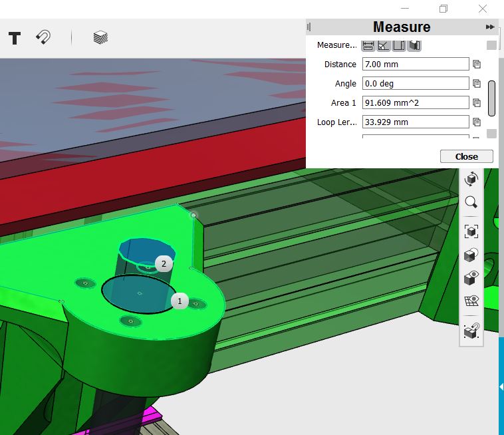Copy the Distance value to the clipboard
This screenshot has width=504, height=435.
(476, 65)
